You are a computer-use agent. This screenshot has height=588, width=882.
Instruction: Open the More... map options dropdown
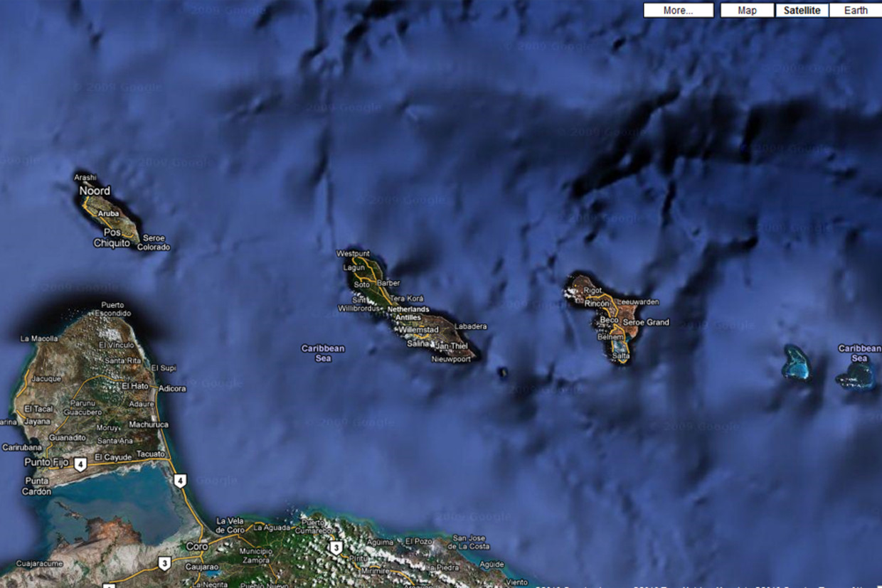coord(678,11)
